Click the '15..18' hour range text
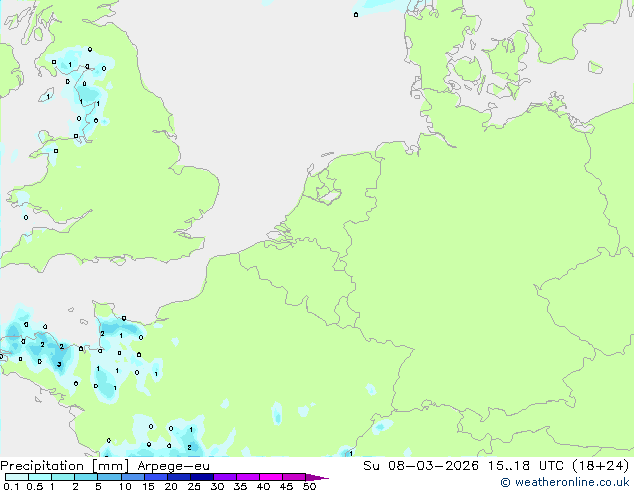634x490 pixels. 508,465
